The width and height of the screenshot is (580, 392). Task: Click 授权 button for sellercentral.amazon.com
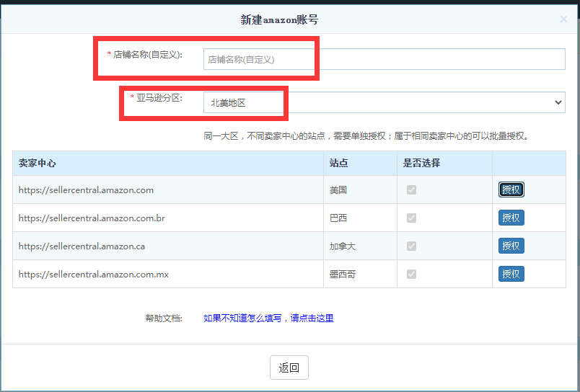pos(511,190)
